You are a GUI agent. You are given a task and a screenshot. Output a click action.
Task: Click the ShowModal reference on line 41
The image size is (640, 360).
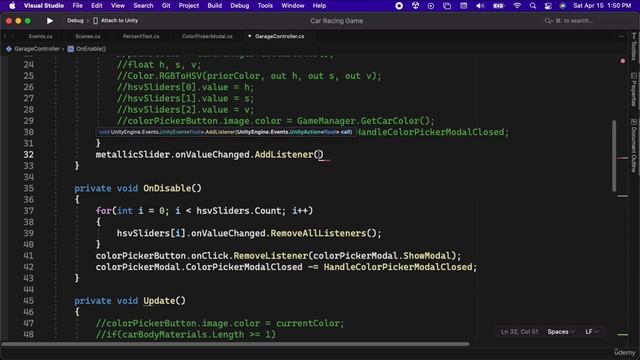pos(427,256)
